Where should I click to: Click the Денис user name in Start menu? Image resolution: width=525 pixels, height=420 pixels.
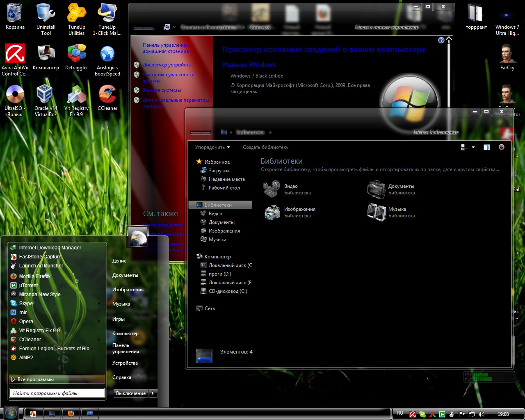(x=119, y=261)
